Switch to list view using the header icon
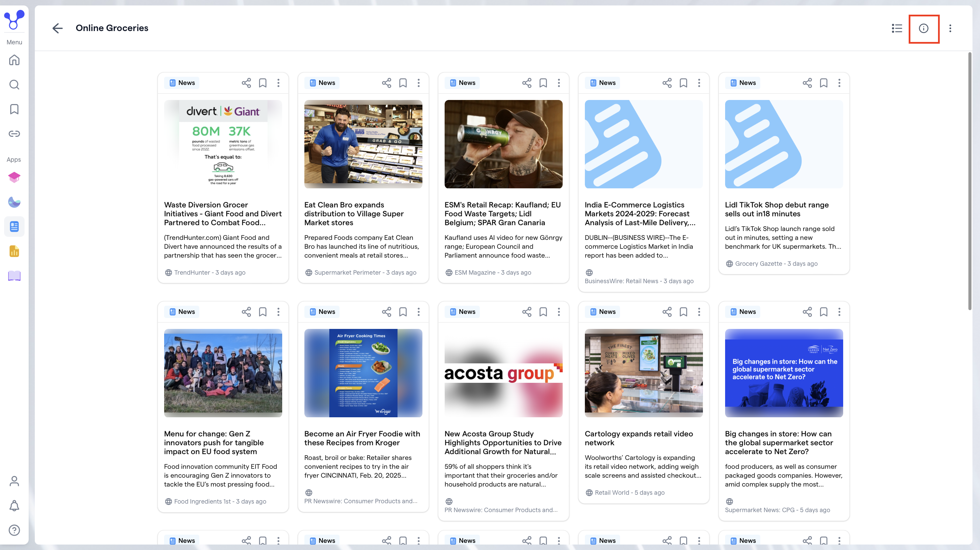Image resolution: width=980 pixels, height=550 pixels. (x=897, y=28)
